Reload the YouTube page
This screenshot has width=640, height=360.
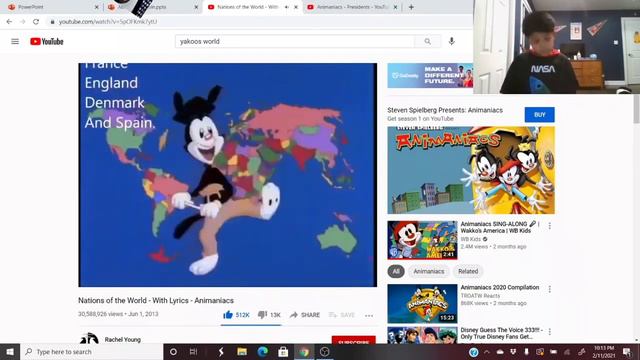(36, 22)
